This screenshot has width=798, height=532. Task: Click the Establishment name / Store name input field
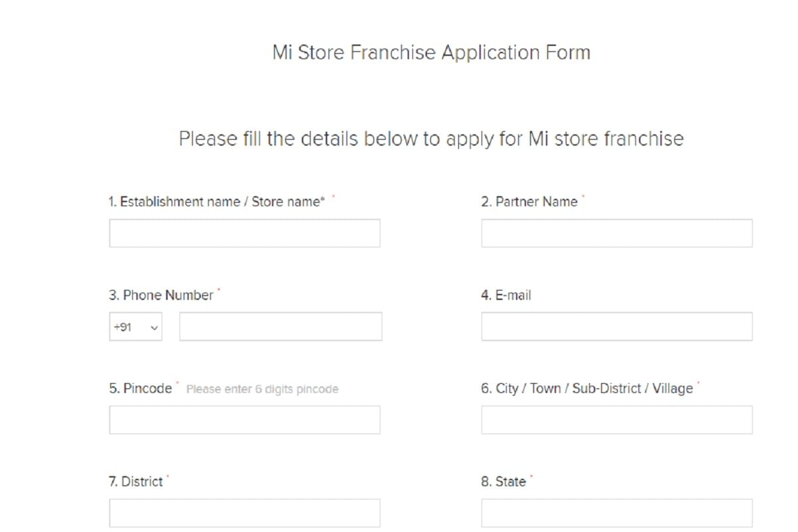(x=244, y=233)
